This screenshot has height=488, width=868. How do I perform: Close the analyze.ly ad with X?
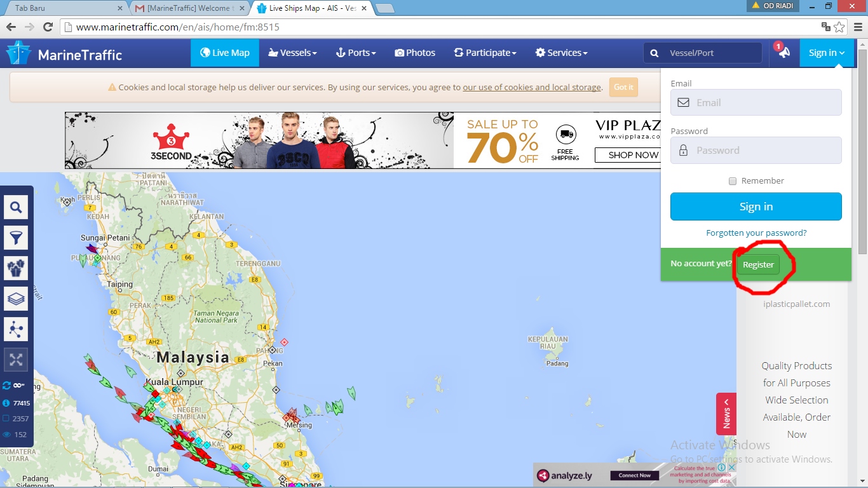[731, 467]
